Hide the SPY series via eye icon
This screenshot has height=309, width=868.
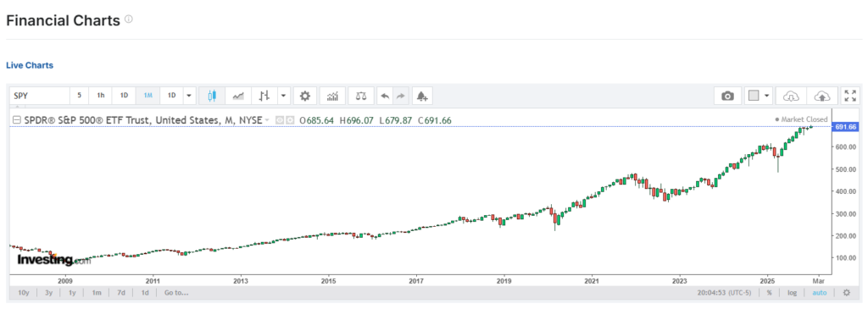pyautogui.click(x=279, y=120)
